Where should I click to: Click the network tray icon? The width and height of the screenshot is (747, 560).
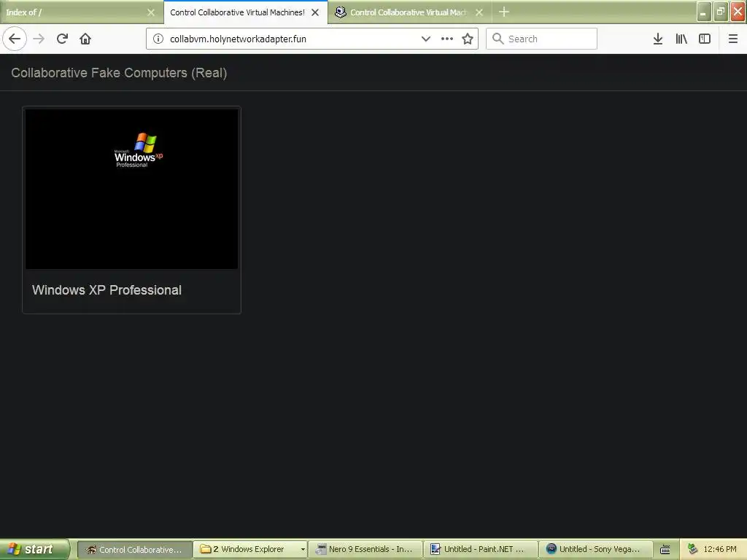(692, 549)
